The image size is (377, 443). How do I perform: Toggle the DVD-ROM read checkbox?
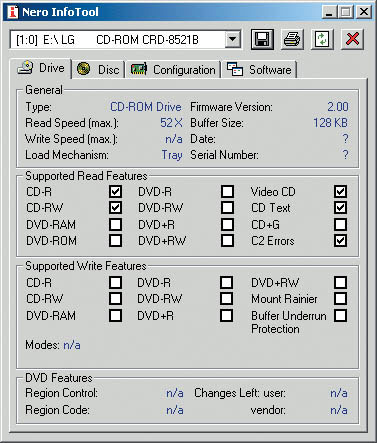coord(116,240)
